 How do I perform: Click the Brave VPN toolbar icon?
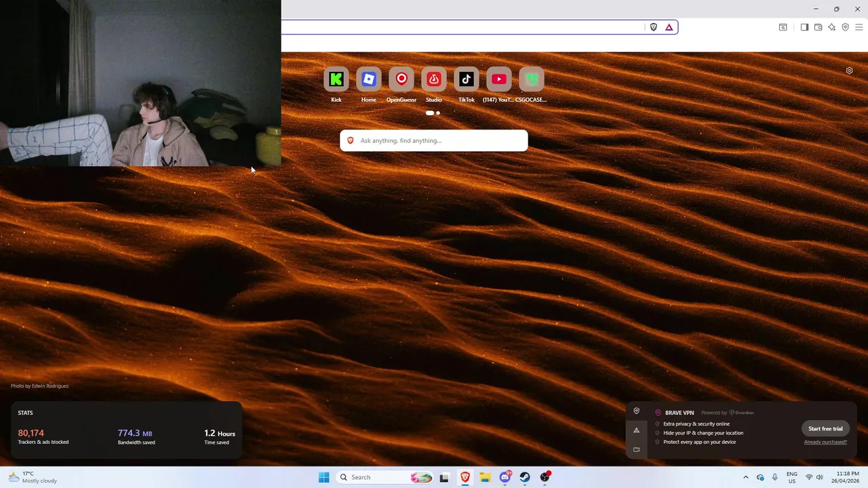(845, 27)
